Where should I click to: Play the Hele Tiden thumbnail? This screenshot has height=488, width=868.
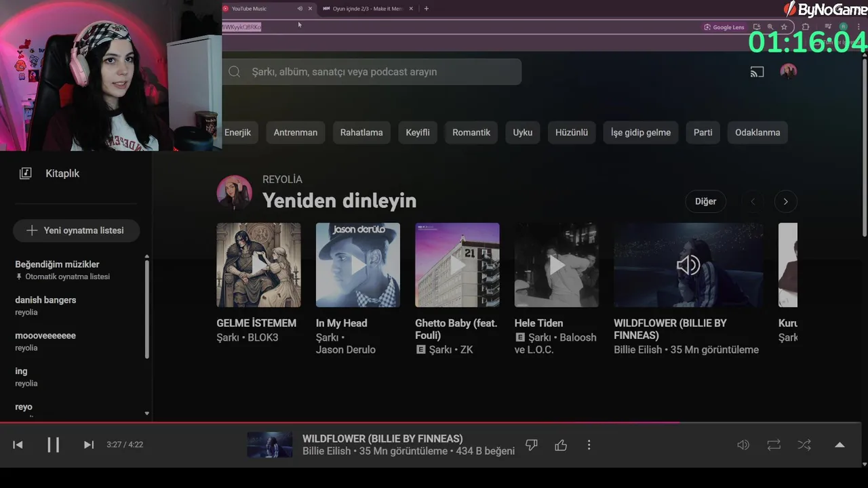[x=557, y=265]
